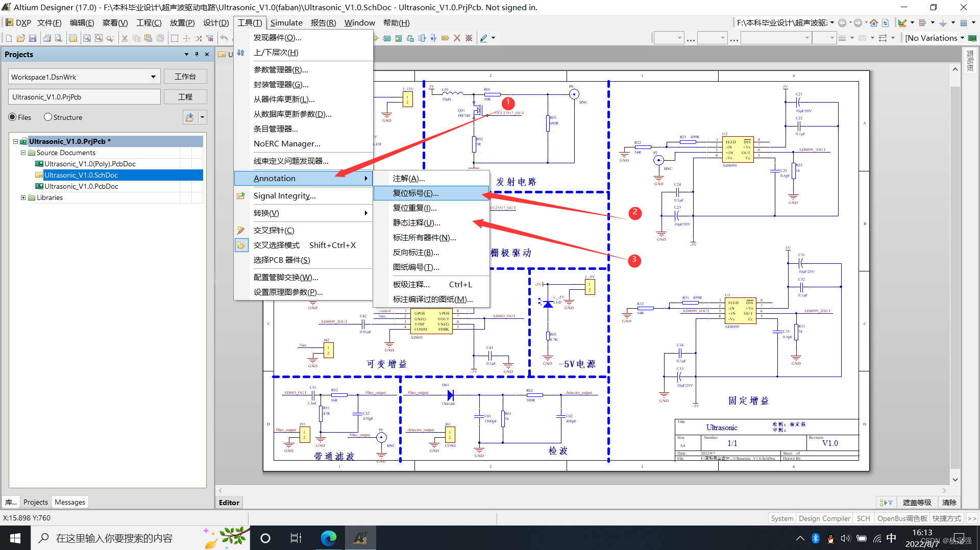
Task: Select the Structure radio button
Action: point(48,117)
